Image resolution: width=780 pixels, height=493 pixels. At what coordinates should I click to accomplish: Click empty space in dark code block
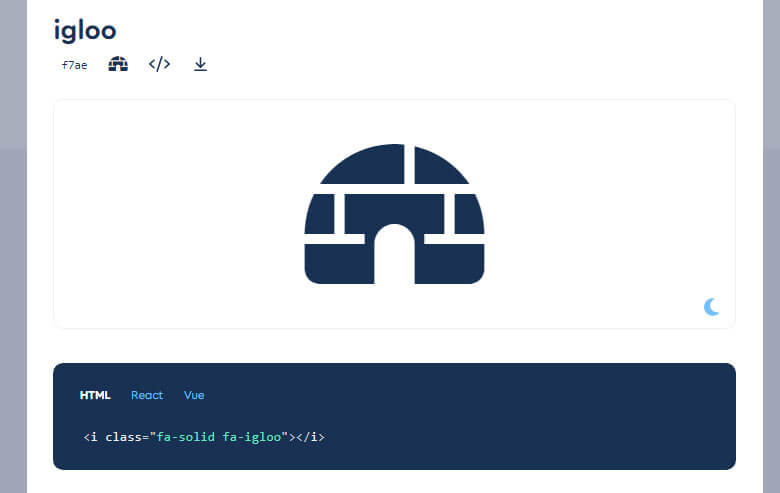pyautogui.click(x=550, y=420)
